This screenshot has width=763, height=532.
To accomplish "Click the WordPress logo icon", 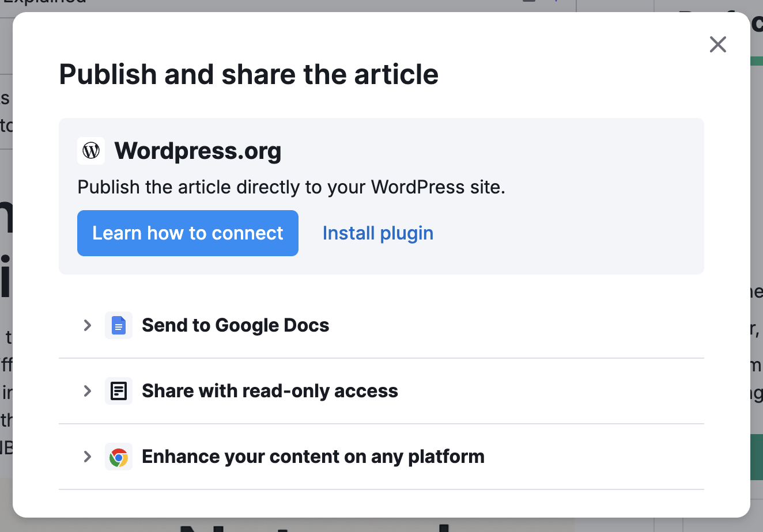I will pyautogui.click(x=91, y=151).
